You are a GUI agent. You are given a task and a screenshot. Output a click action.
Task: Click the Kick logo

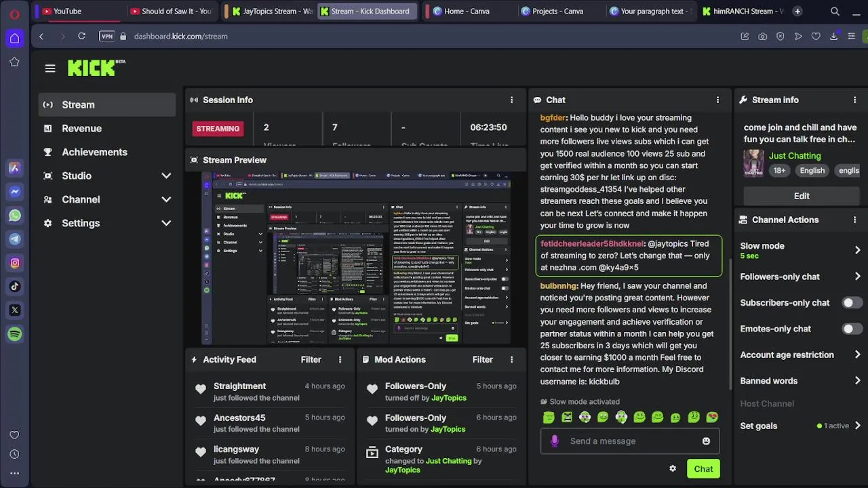96,68
